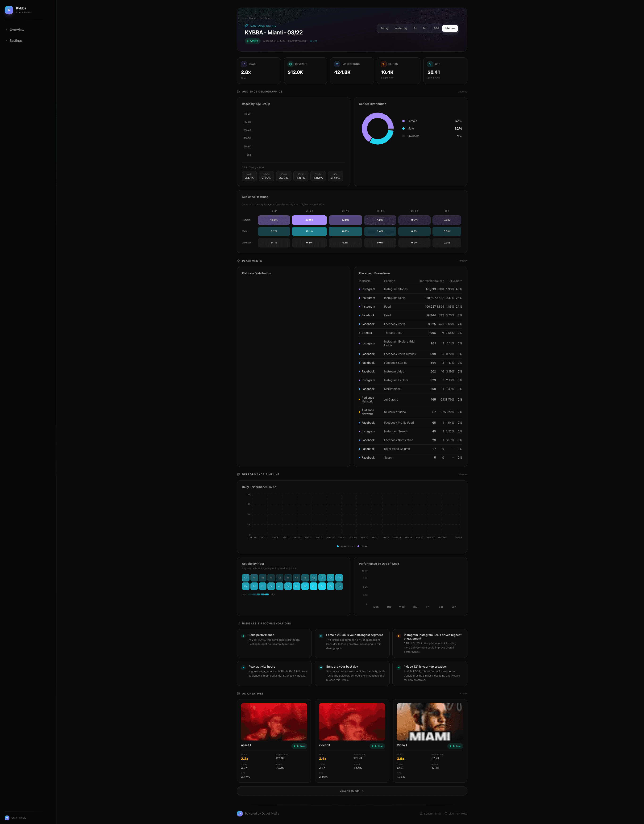This screenshot has width=644, height=824.
Task: Click the Back to dashboard link
Action: pos(258,18)
